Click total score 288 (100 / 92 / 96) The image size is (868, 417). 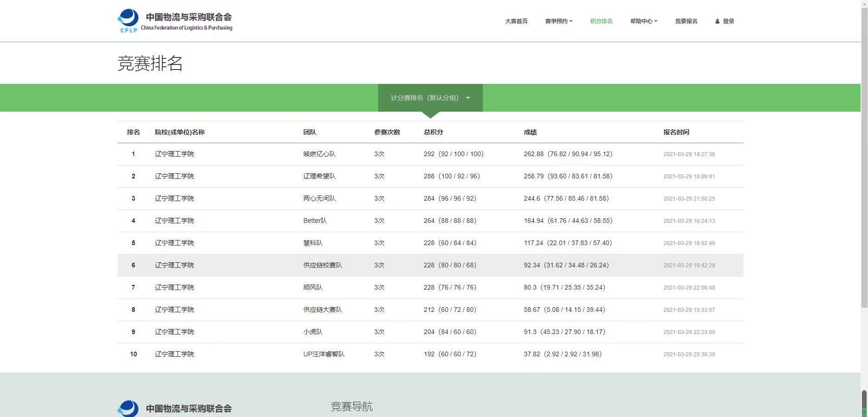coord(452,176)
